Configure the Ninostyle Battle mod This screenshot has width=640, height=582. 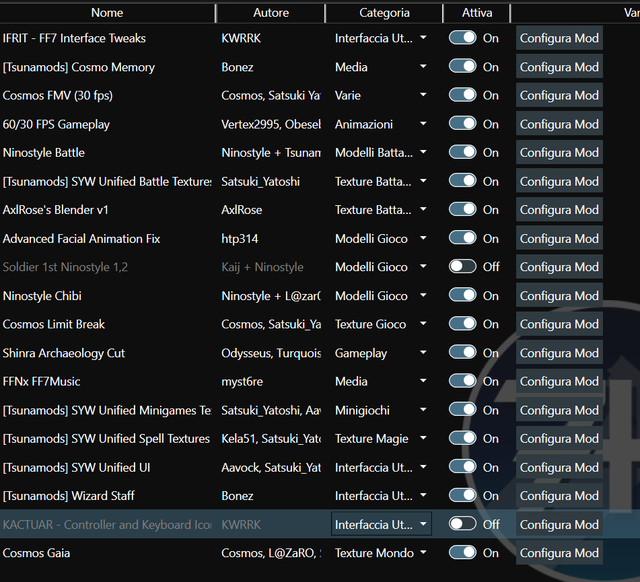point(559,152)
